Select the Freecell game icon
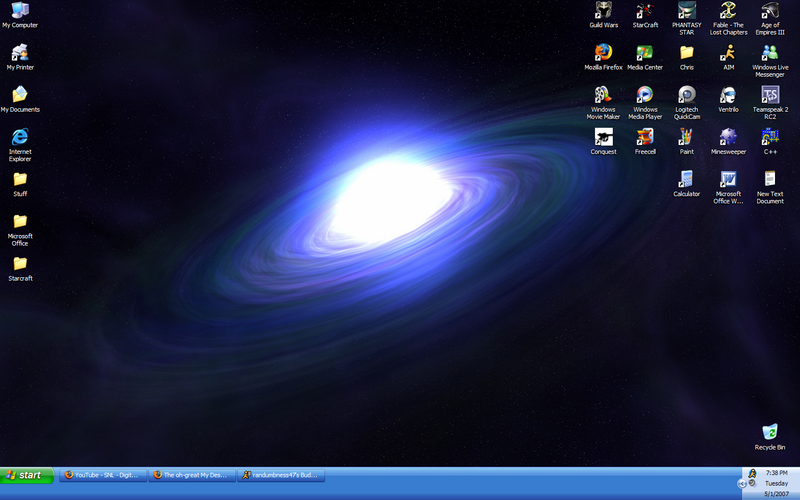800x500 pixels. click(x=645, y=141)
